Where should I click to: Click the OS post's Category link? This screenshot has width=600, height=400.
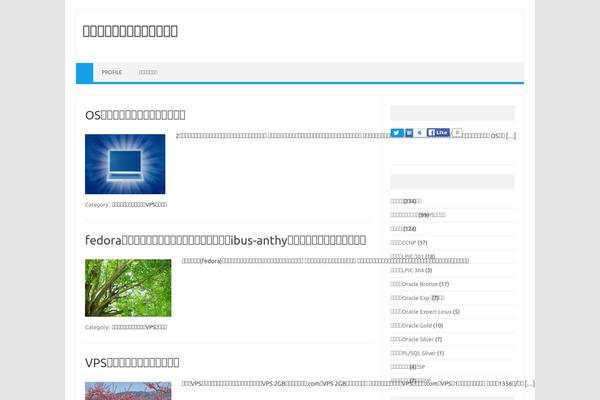(x=139, y=205)
